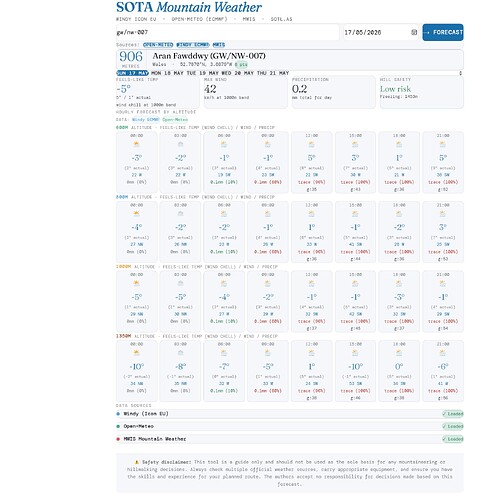Click the green Loaded check for Open-Meteo

pyautogui.click(x=453, y=426)
